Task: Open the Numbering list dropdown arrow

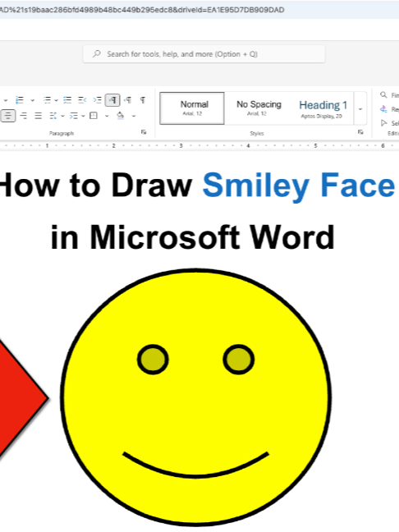Action: [x=33, y=100]
